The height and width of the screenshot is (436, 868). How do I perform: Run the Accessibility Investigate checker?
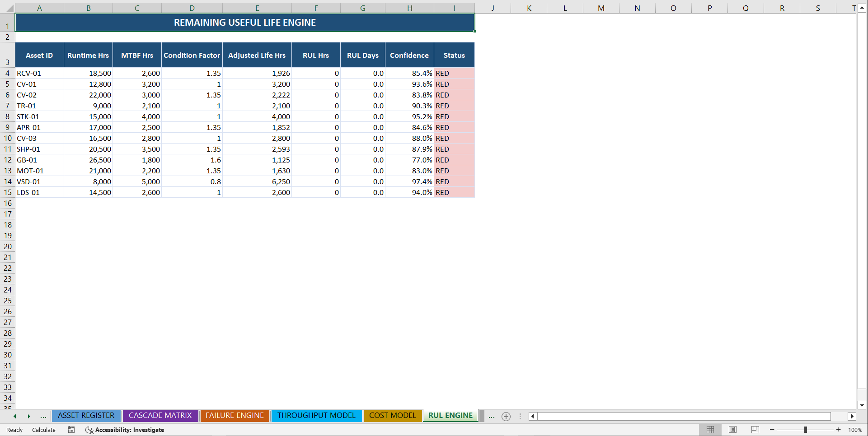click(x=124, y=430)
